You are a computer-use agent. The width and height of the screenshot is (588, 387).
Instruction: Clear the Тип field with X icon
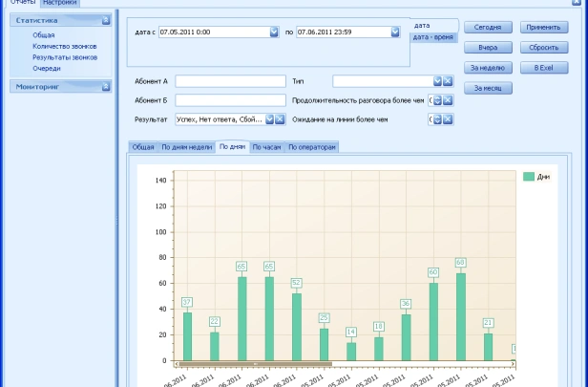448,81
